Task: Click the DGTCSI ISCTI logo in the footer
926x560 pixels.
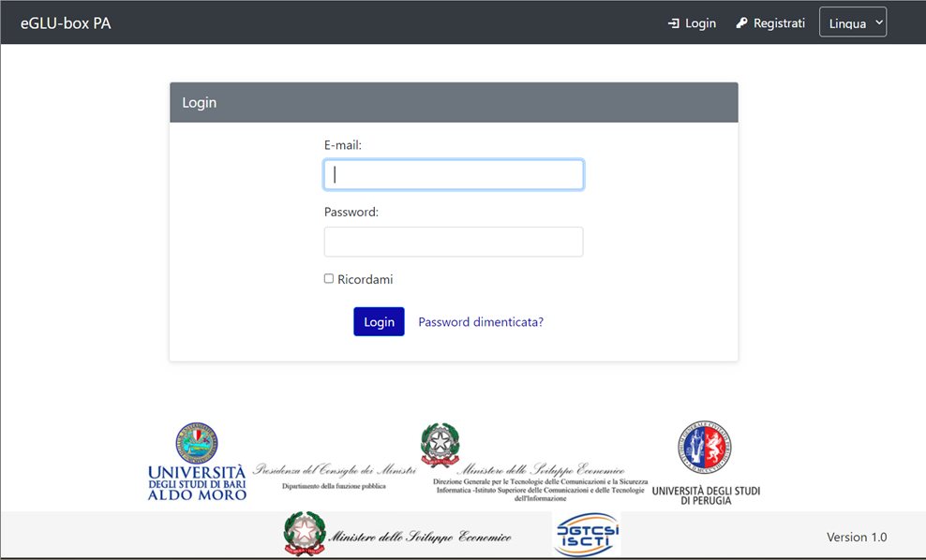Action: [x=587, y=535]
